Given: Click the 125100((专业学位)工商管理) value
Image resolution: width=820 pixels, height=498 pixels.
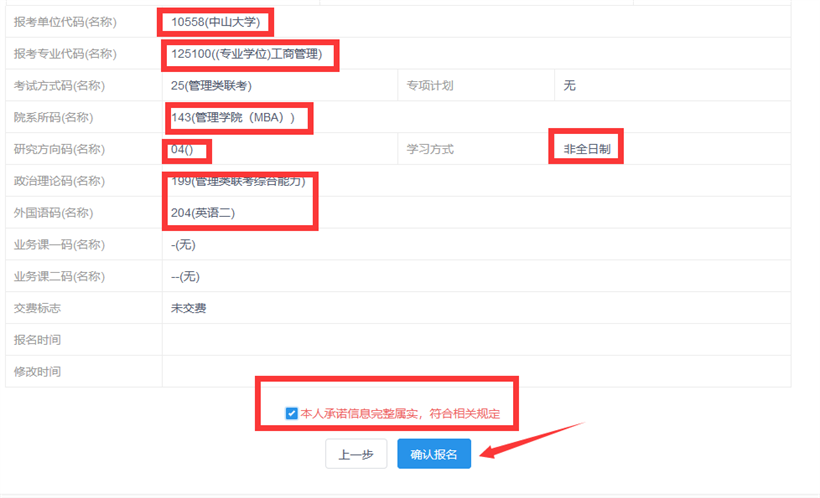Looking at the screenshot, I should click(x=249, y=54).
